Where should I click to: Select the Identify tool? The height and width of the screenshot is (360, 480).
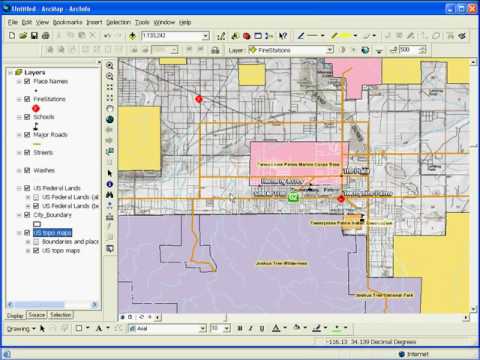pyautogui.click(x=110, y=184)
